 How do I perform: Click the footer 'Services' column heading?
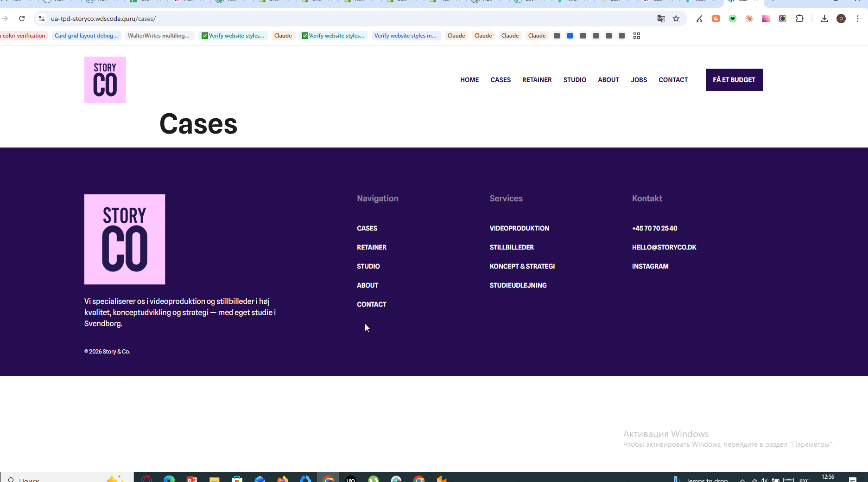point(506,199)
